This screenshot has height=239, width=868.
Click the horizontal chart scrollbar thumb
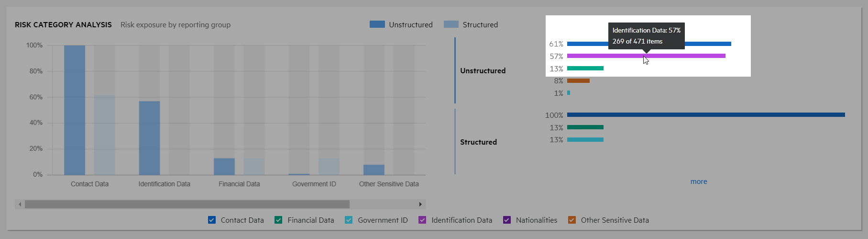[187, 205]
